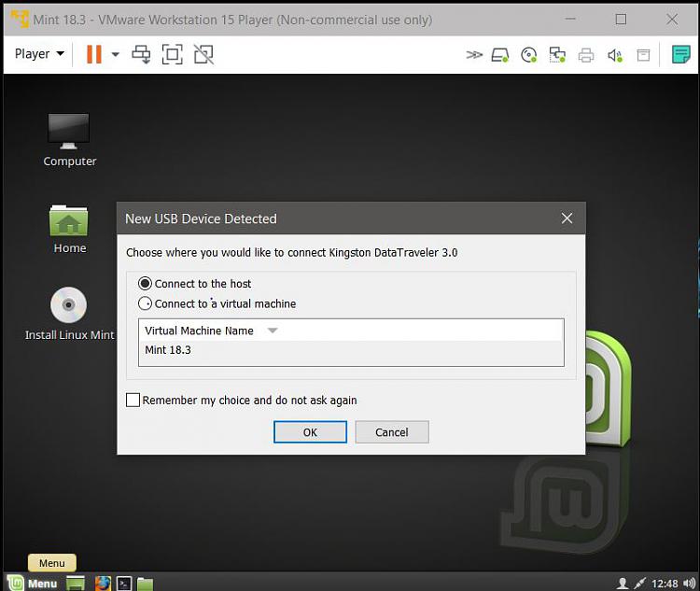This screenshot has height=591, width=700.
Task: Minimize the VMware Player window
Action: [570, 20]
